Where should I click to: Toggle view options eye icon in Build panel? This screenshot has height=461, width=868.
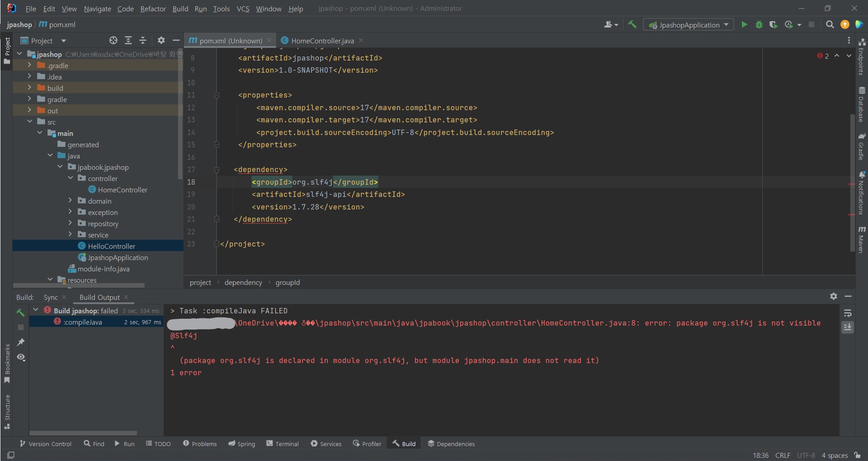click(21, 357)
